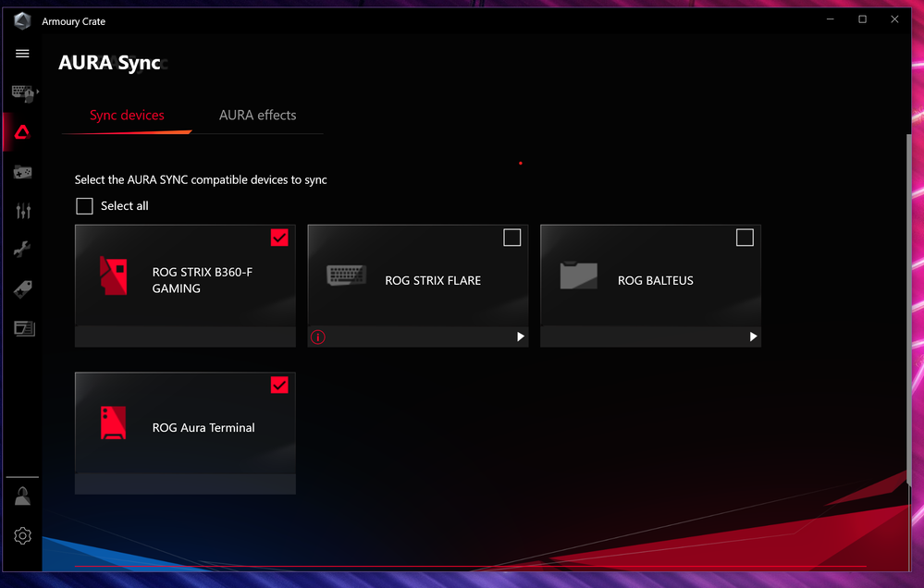Enable the Select all checkbox

[x=84, y=205]
